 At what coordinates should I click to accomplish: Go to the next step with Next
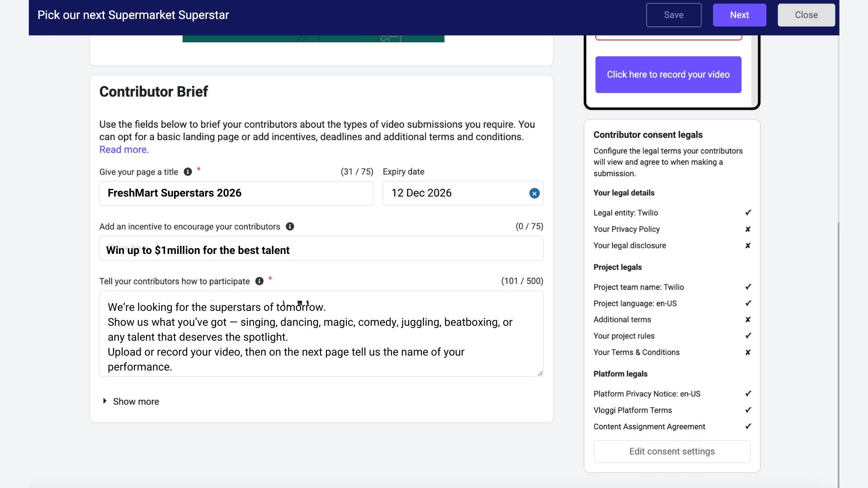739,15
